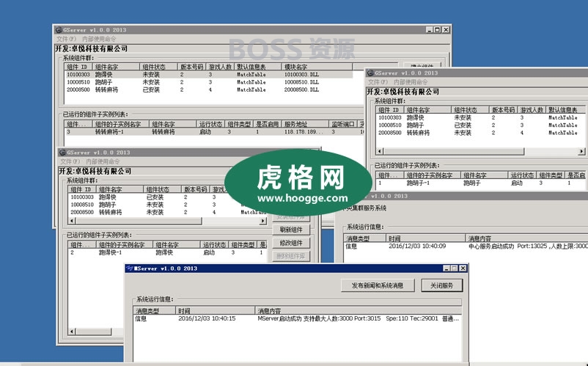Open 文件(F) menu in top-left GServer window
The width and height of the screenshot is (588, 366).
point(66,39)
